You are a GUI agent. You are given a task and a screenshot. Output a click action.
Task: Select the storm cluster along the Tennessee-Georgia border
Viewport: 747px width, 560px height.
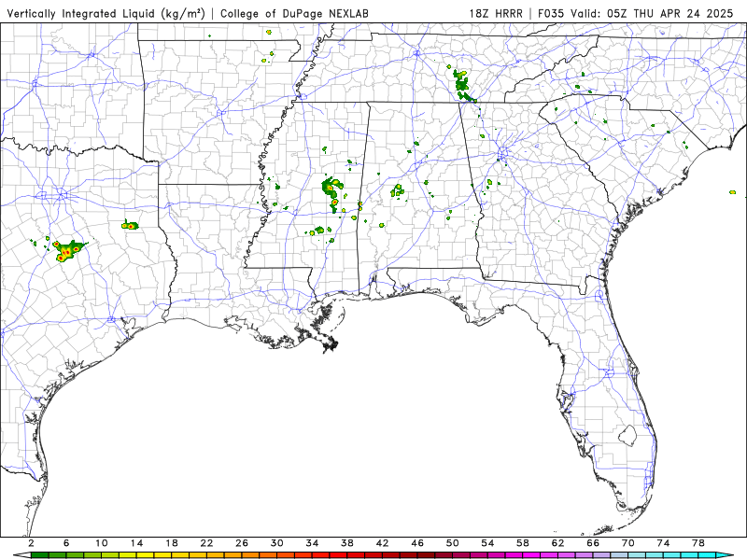click(x=463, y=84)
